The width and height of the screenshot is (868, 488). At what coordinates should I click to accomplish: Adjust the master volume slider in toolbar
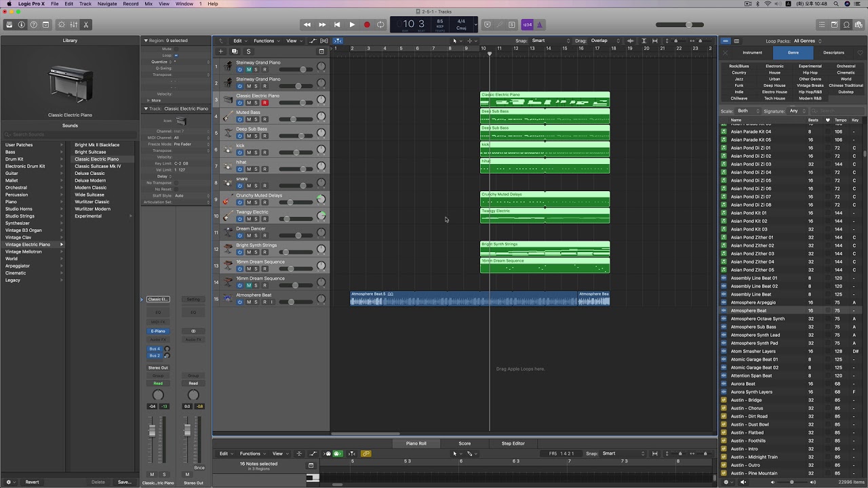pos(679,25)
